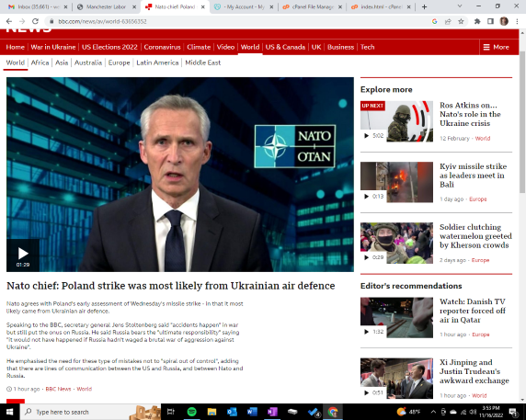
Task: Reload the BBC page
Action: coord(35,21)
